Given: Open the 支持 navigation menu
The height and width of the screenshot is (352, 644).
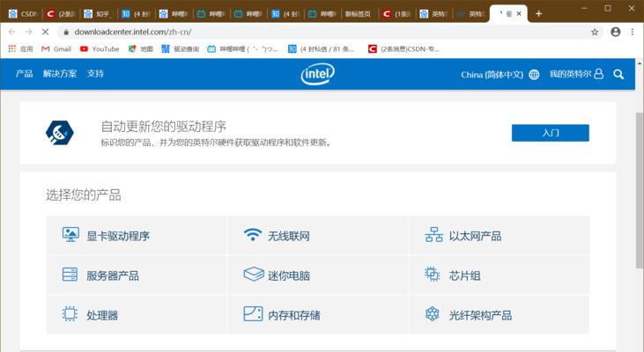Looking at the screenshot, I should (95, 74).
